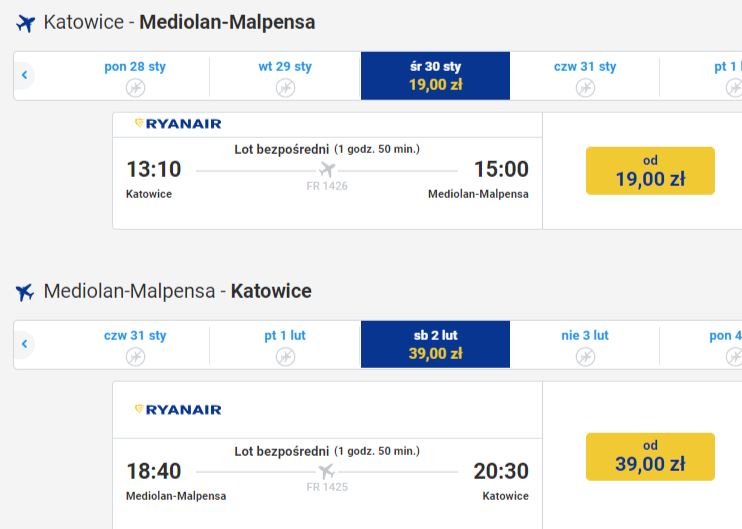Image resolution: width=742 pixels, height=529 pixels.
Task: Click the departing plane icon beside Katowice - Mediolan-Malpensa
Action: 26,23
